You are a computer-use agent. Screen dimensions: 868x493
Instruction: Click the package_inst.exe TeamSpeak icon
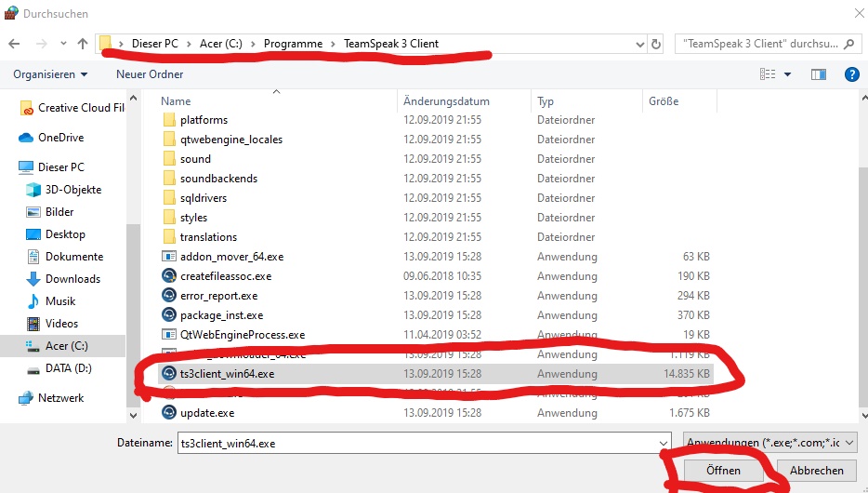pos(169,315)
